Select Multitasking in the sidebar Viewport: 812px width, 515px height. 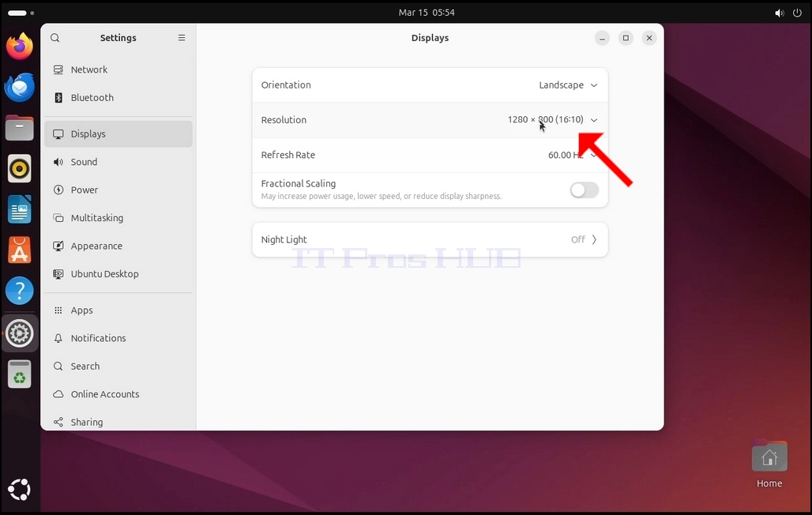pyautogui.click(x=118, y=218)
